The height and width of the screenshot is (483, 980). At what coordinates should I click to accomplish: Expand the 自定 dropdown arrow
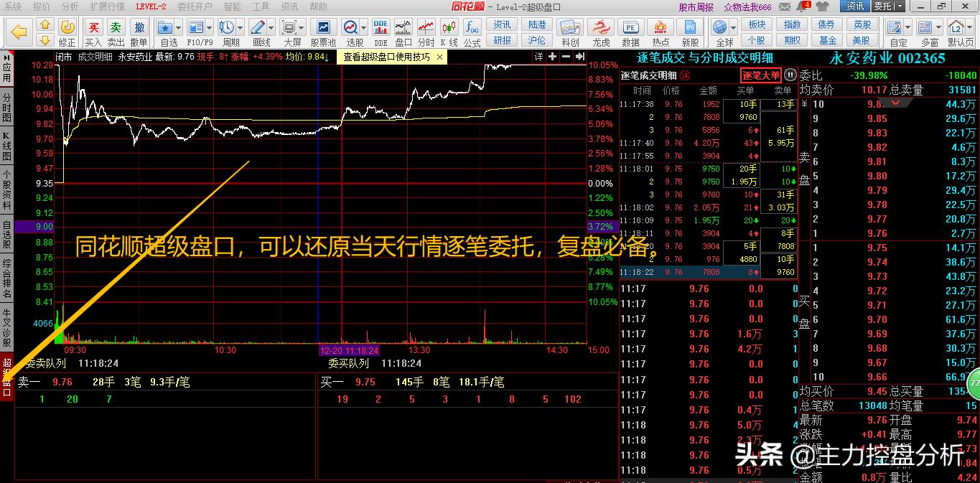pyautogui.click(x=910, y=28)
